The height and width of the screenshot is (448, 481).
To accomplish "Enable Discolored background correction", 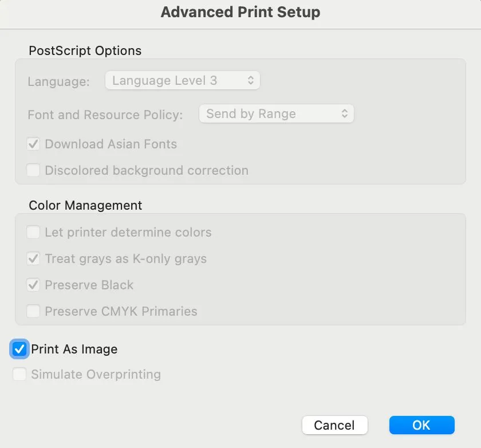I will coord(33,170).
